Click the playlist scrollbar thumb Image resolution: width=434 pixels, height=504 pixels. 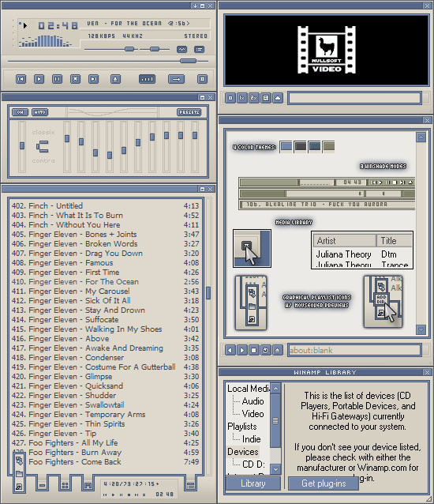coord(208,293)
